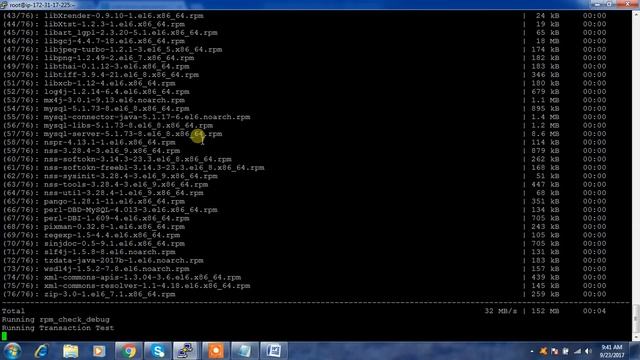Click the 32 MB/s download speed value
Screen dimensions: 640x360
coord(500,311)
